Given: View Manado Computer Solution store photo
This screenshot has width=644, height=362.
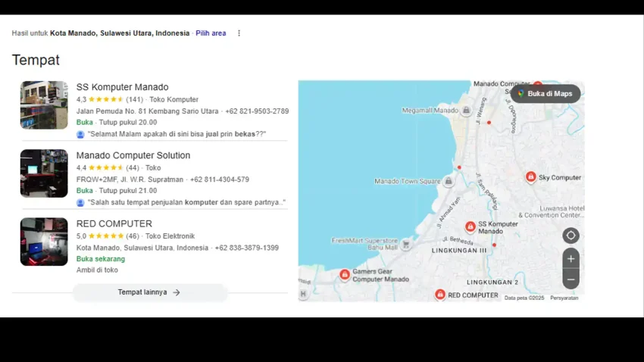Looking at the screenshot, I should pos(44,173).
